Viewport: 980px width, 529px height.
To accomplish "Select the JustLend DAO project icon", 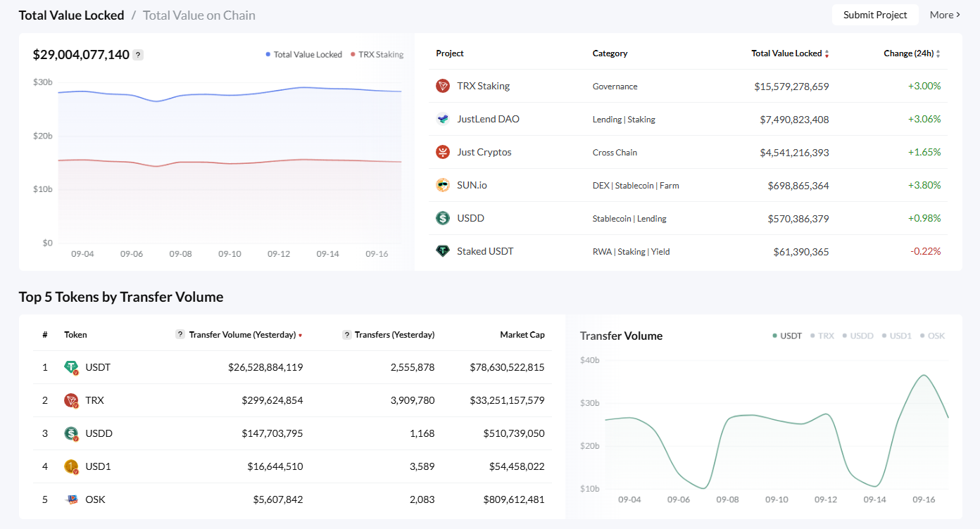I will tap(442, 119).
